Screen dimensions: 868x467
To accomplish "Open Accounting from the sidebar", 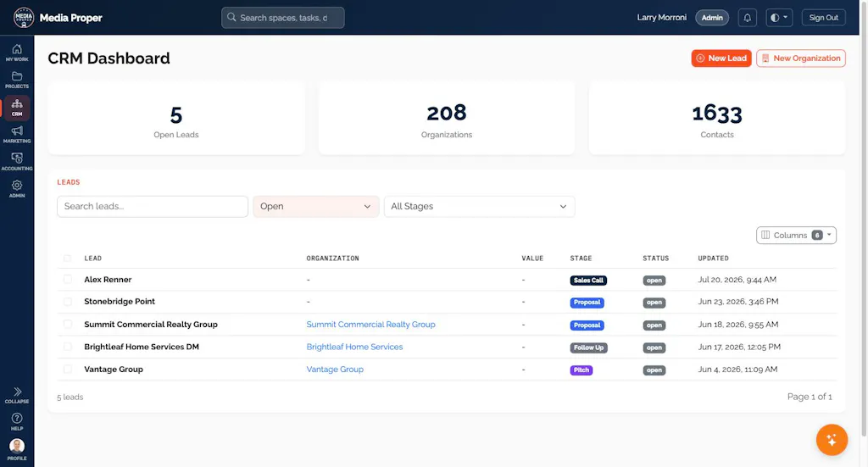I will pos(17,162).
